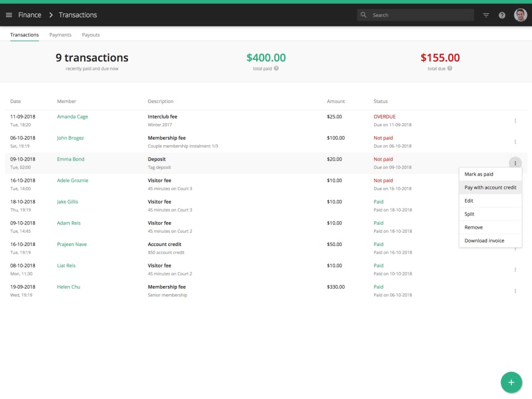Screen dimensions: 532x399
Task: Show the total paid info tooltip icon
Action: tap(276, 68)
